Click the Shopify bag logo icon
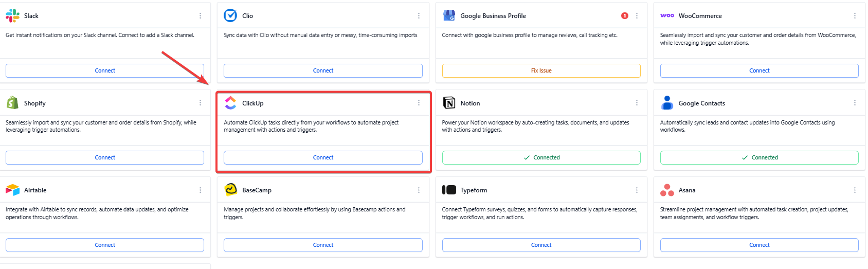 [12, 103]
